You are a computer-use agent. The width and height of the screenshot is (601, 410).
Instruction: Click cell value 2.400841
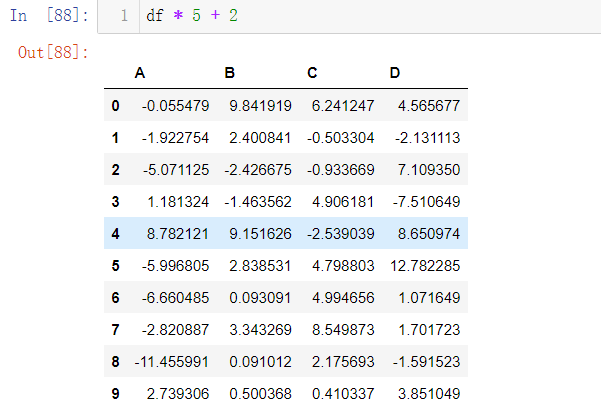tap(261, 138)
